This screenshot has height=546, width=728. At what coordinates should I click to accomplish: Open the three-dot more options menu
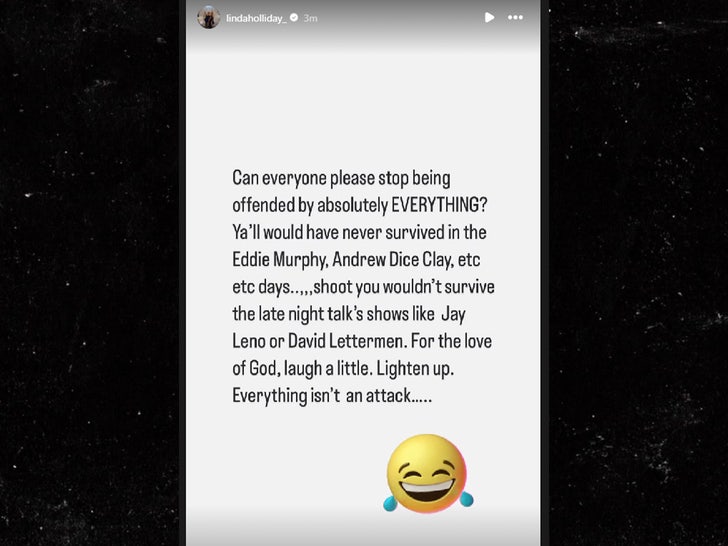tap(515, 18)
